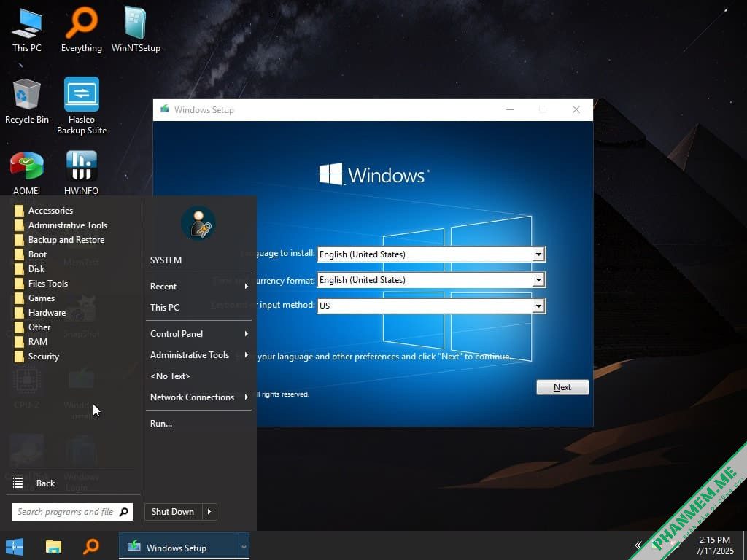Click the <No Text> menu entry
Screen dimensions: 747x560
[198, 376]
